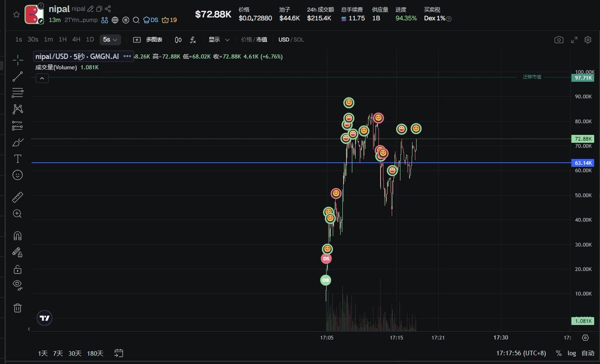600x364 pixels.
Task: Open chart settings gear
Action: click(587, 39)
